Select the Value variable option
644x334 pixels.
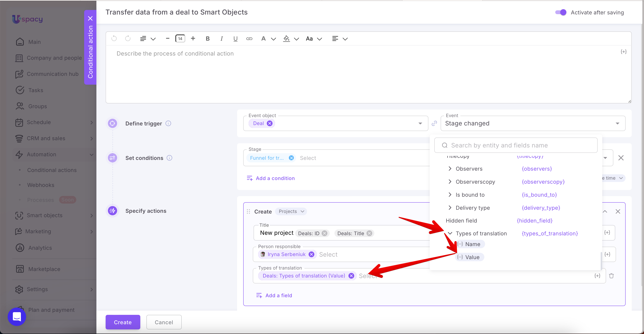pyautogui.click(x=472, y=257)
